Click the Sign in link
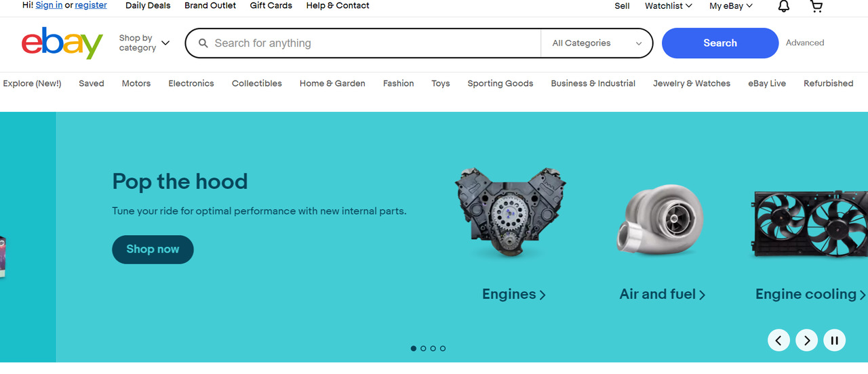 pyautogui.click(x=49, y=5)
